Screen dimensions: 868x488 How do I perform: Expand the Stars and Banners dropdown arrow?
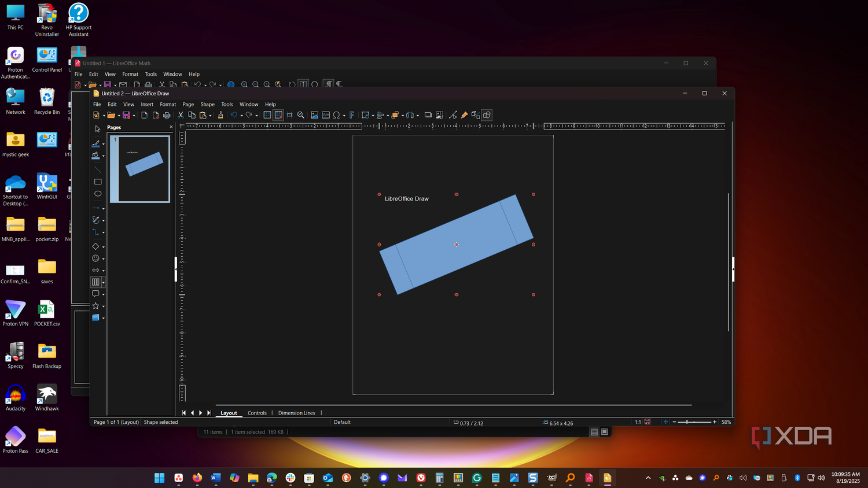(104, 306)
